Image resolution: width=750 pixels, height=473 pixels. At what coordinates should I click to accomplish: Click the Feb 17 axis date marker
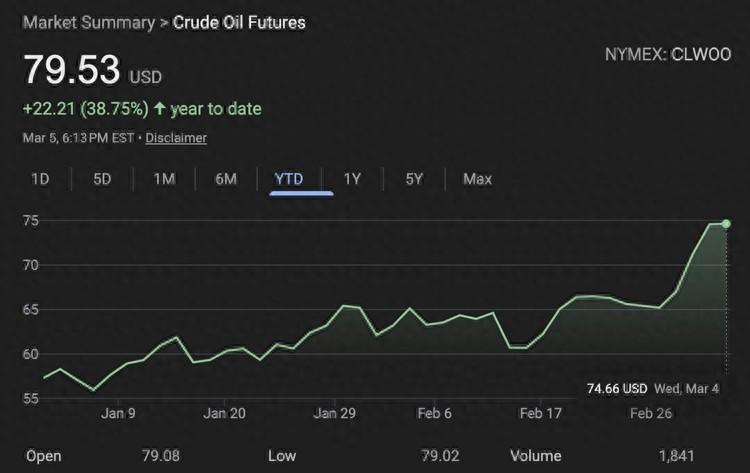click(x=543, y=413)
